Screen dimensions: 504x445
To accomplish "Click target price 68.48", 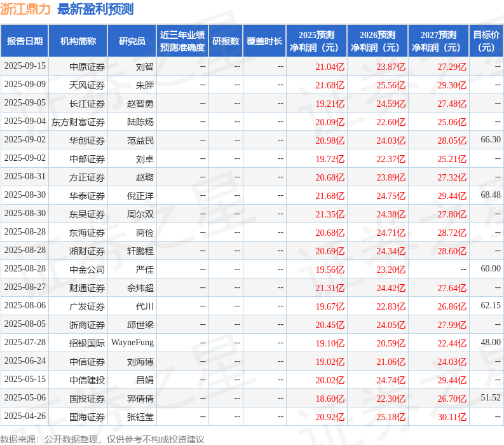I will (x=491, y=195).
